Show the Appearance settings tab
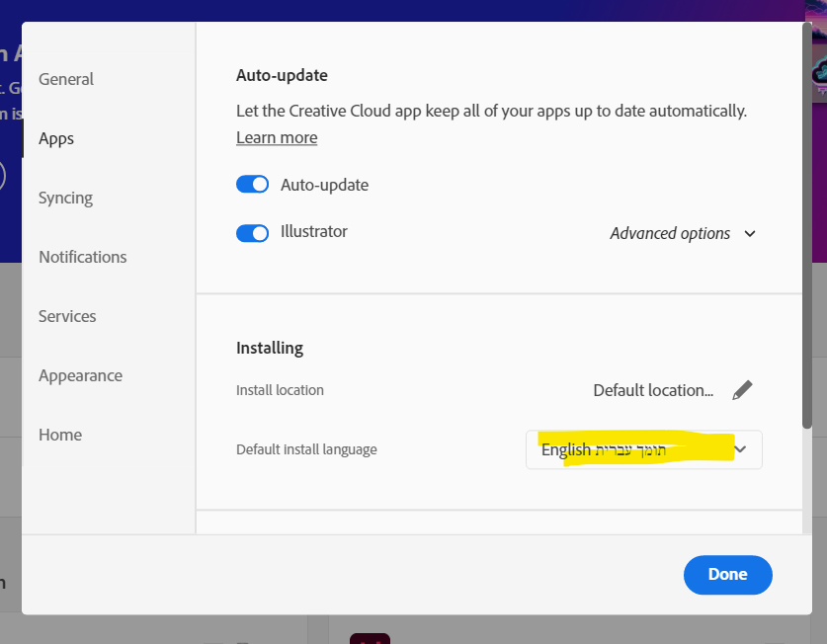This screenshot has width=827, height=644. pyautogui.click(x=80, y=375)
